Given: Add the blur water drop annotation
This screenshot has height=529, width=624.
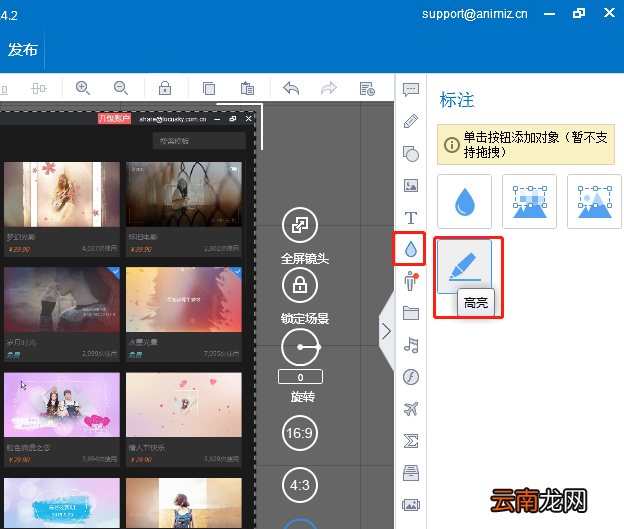Looking at the screenshot, I should pyautogui.click(x=464, y=201).
